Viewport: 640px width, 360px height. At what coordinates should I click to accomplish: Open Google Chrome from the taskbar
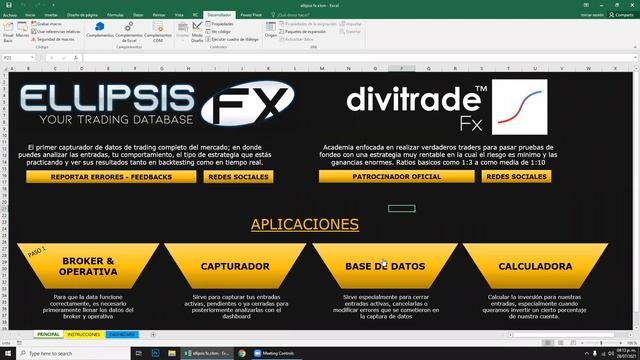[242, 353]
